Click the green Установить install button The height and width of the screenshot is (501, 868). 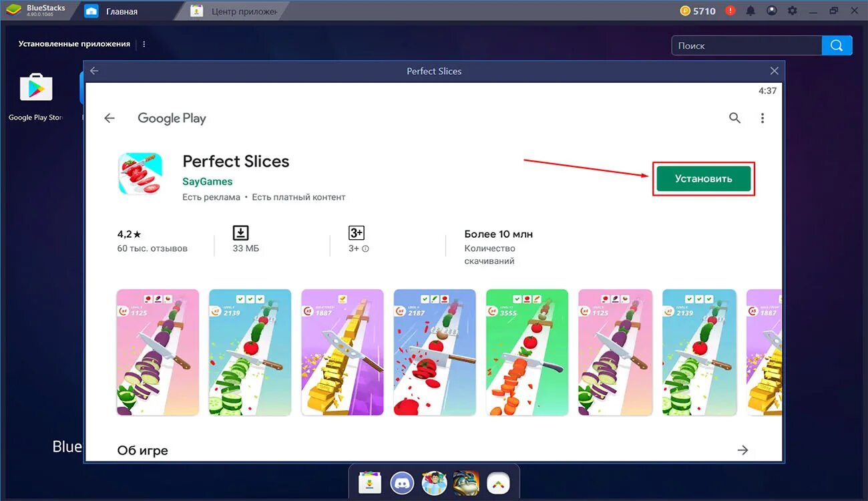pyautogui.click(x=704, y=178)
